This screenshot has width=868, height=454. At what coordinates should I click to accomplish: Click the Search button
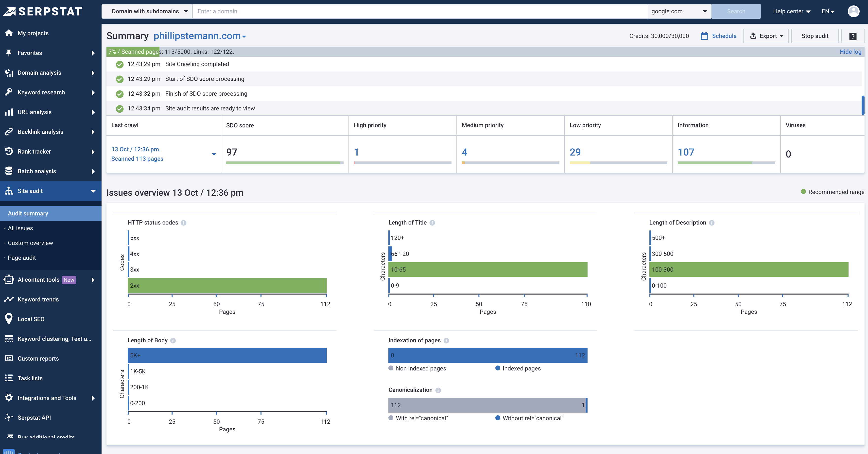(x=736, y=11)
